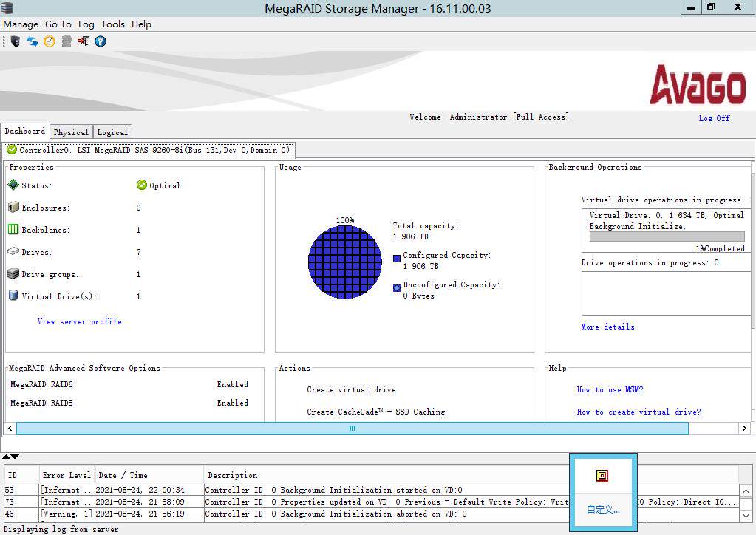Click the yellow clock toolbar icon
The height and width of the screenshot is (535, 756).
pyautogui.click(x=50, y=41)
